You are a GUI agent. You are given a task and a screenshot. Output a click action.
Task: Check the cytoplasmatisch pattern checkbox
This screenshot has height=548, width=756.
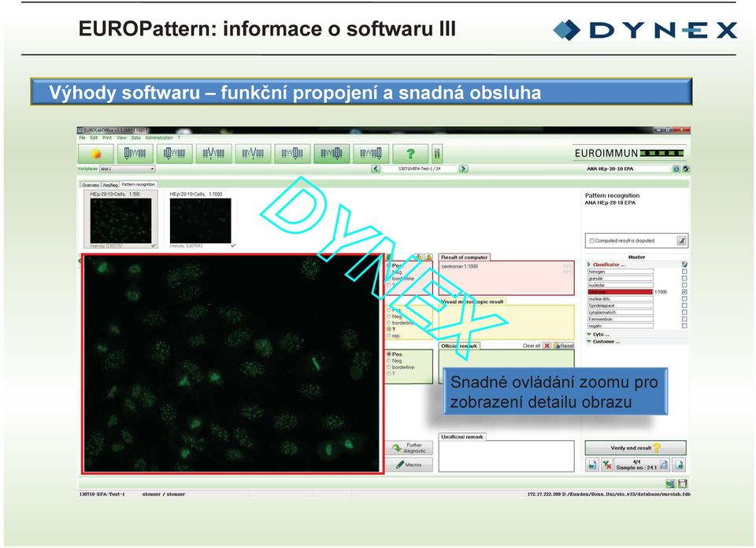click(684, 313)
